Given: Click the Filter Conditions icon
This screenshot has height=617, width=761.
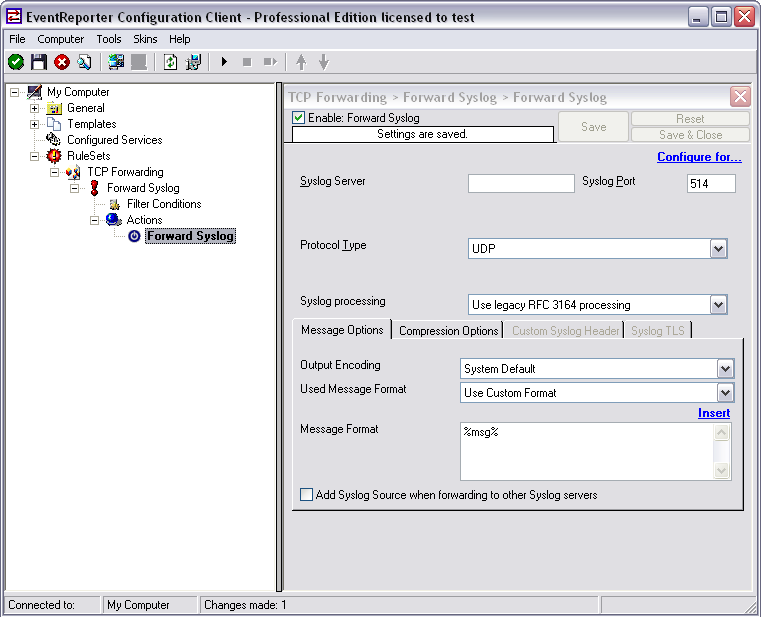Looking at the screenshot, I should tap(115, 204).
